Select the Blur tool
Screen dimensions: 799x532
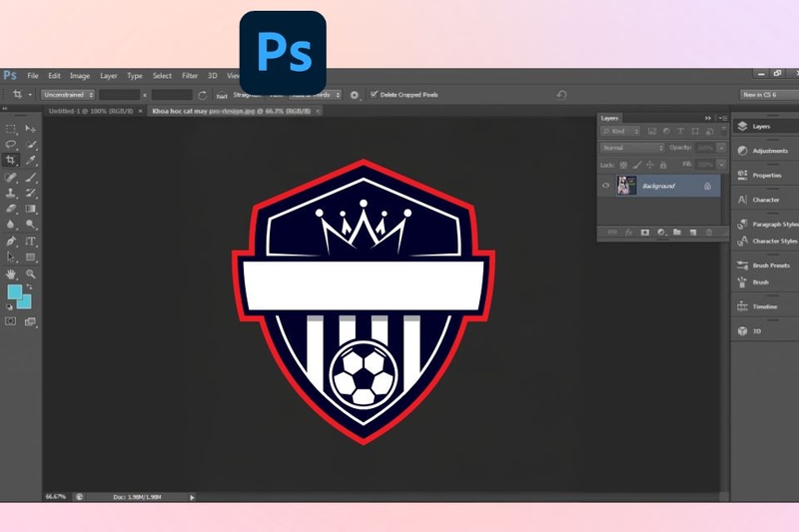click(11, 225)
